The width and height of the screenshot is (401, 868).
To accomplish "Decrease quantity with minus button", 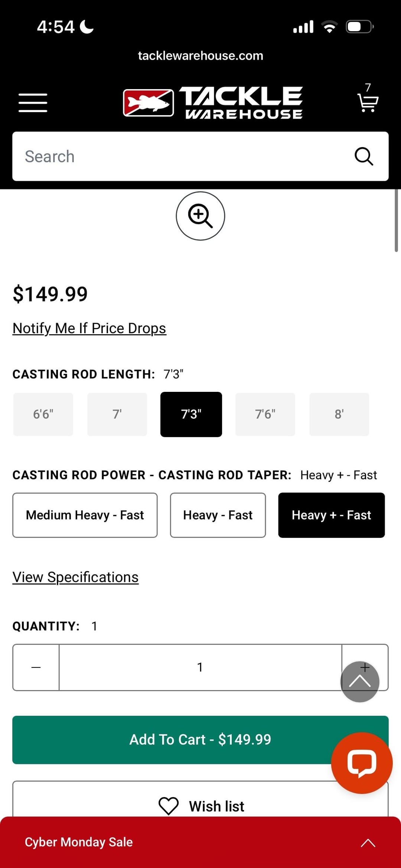I will (36, 667).
